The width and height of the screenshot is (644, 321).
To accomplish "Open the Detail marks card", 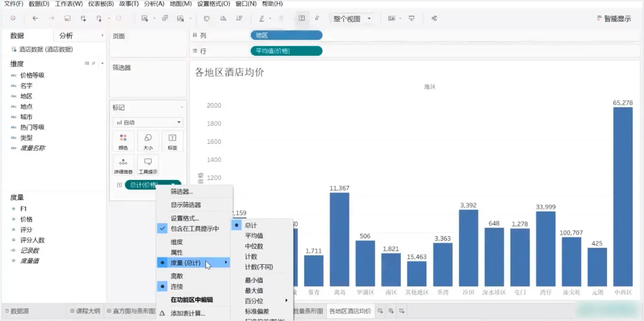I will tap(123, 165).
